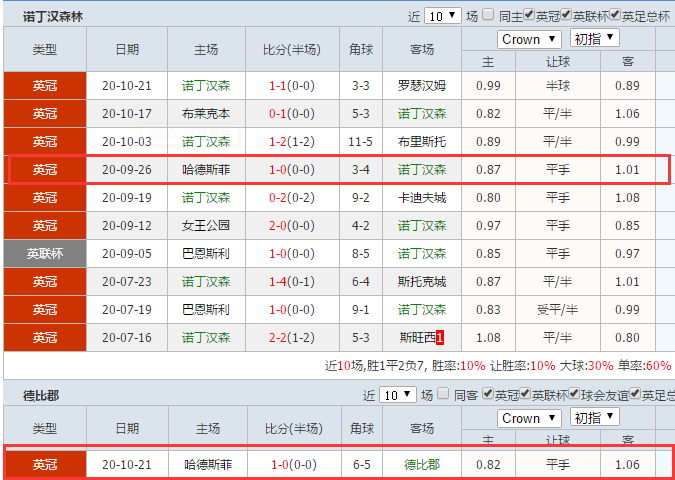Click 哈德斯菲 in the 德比郡 table

[208, 465]
